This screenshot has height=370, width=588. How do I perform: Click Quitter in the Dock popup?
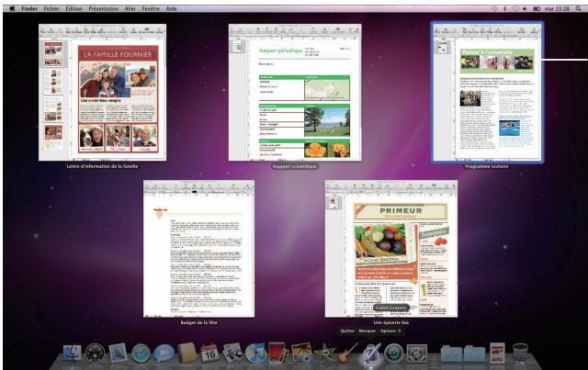[347, 331]
